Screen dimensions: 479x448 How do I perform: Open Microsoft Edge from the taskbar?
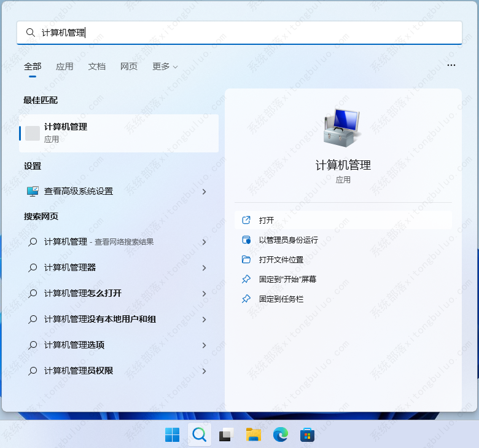(x=281, y=435)
